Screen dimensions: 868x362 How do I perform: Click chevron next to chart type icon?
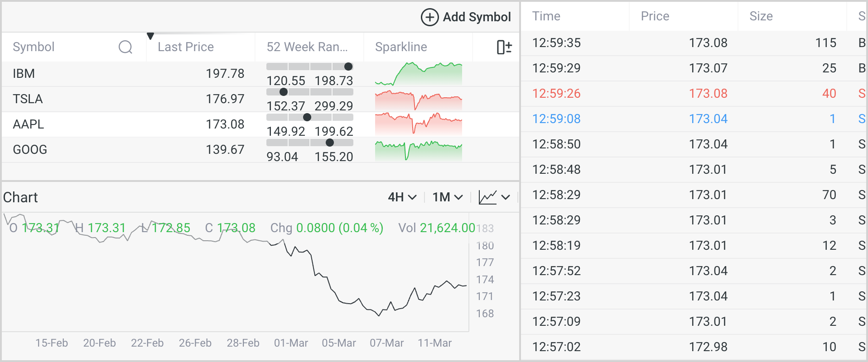click(x=506, y=197)
